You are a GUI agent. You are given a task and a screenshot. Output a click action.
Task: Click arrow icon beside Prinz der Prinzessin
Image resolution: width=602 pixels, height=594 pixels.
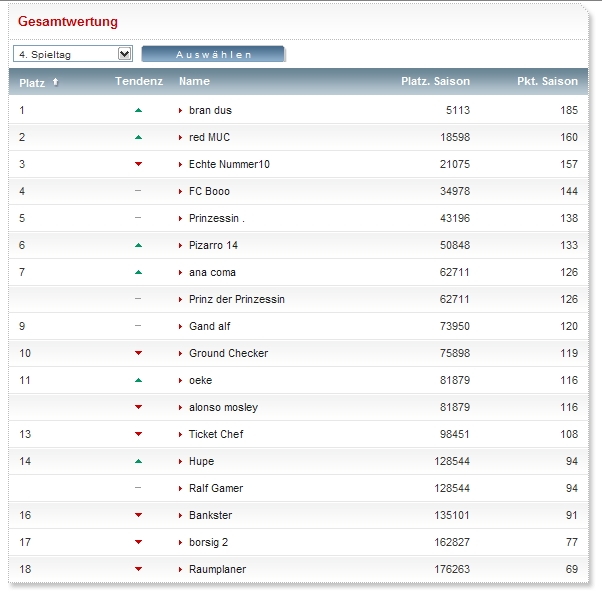181,299
